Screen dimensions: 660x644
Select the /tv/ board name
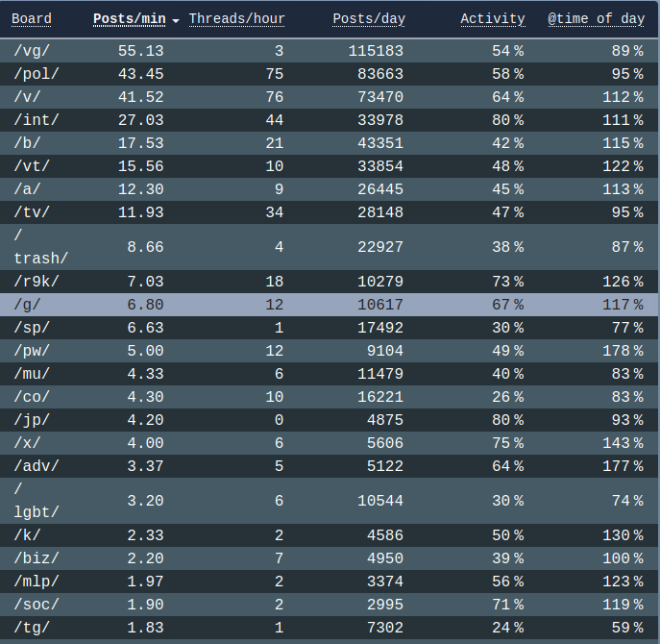coord(32,212)
